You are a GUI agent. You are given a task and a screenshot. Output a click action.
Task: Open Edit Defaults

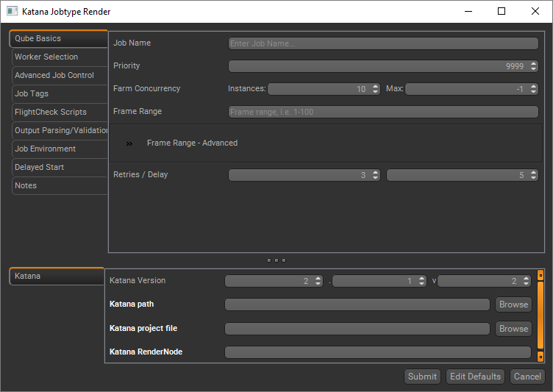click(475, 377)
